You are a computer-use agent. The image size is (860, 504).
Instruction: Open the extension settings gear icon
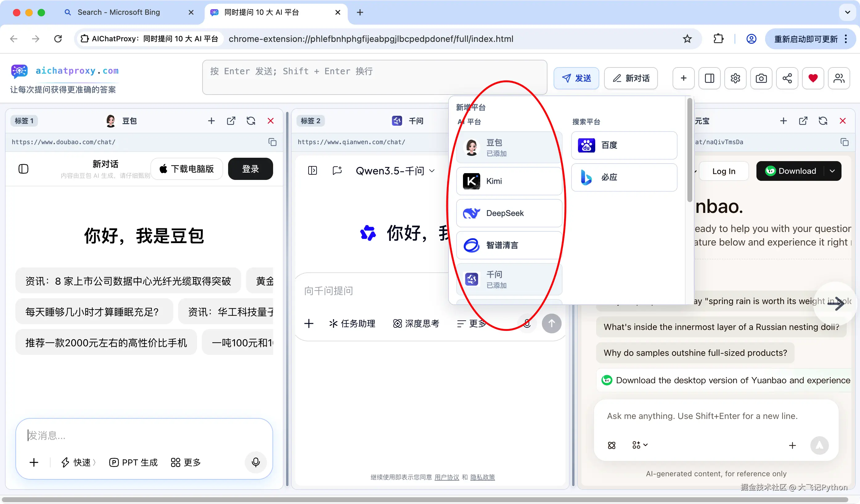(735, 78)
